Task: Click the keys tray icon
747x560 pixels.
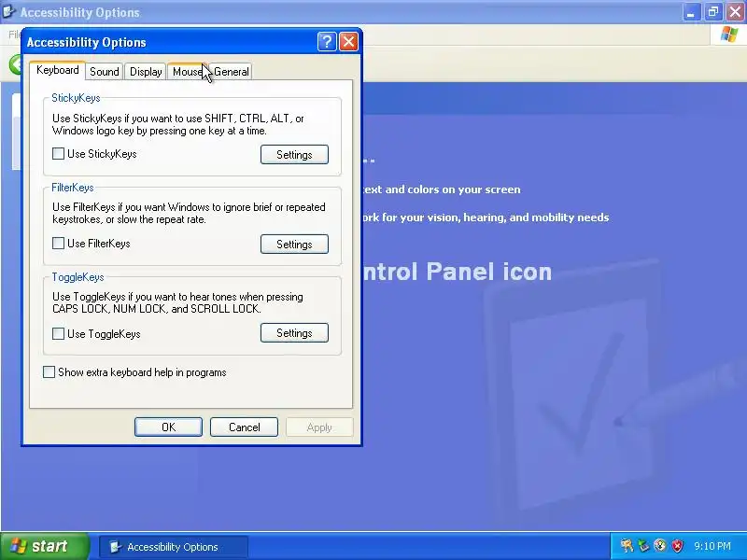Action: click(627, 546)
